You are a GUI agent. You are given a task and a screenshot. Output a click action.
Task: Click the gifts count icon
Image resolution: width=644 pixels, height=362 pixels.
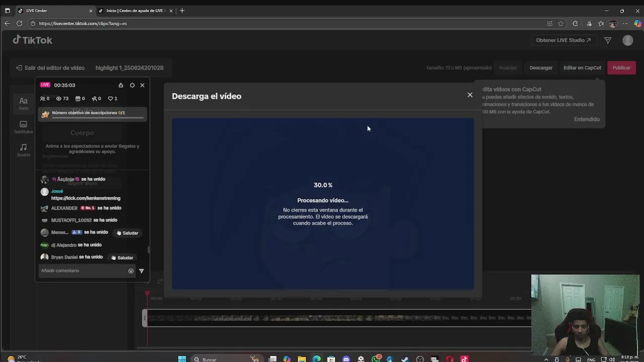click(77, 99)
